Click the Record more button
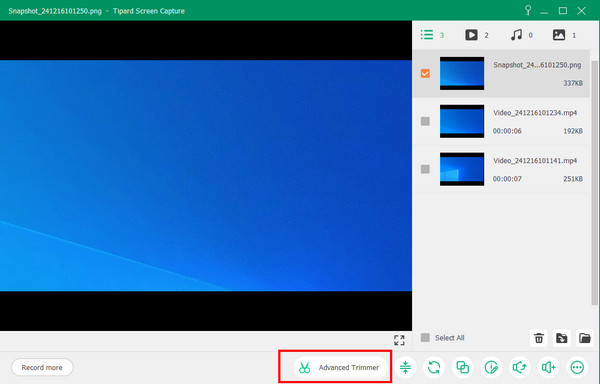600x384 pixels. tap(42, 368)
